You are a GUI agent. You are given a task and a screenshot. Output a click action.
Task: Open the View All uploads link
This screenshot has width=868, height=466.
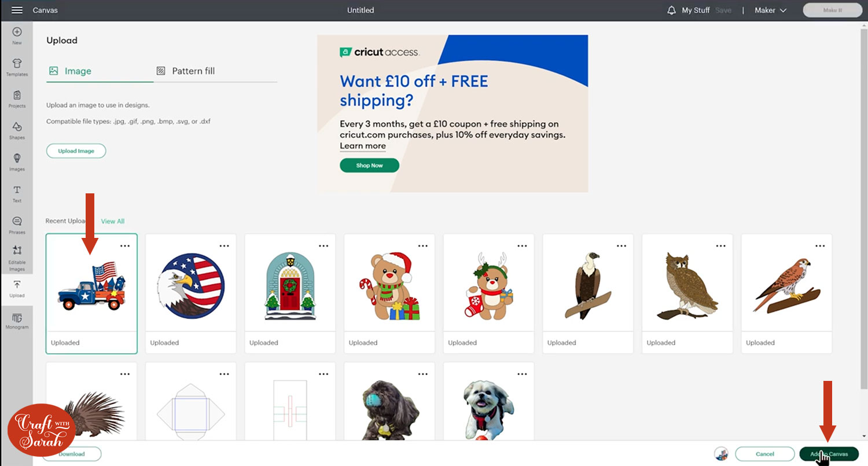(113, 221)
